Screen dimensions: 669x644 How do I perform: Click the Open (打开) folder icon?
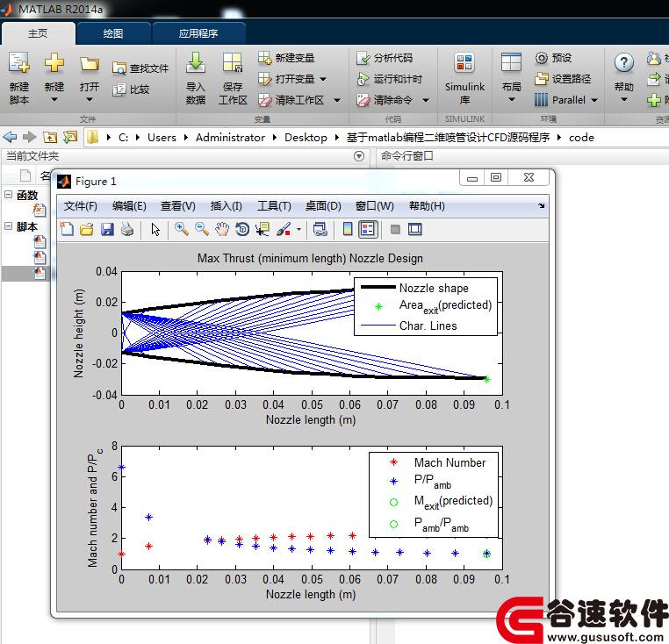point(90,64)
